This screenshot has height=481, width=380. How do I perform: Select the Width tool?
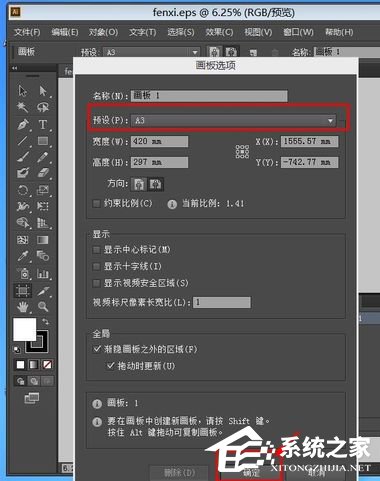coord(22,206)
